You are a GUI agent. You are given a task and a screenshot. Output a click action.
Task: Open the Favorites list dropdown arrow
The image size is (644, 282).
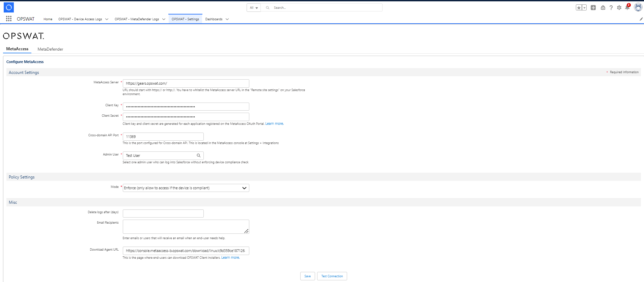tap(584, 8)
